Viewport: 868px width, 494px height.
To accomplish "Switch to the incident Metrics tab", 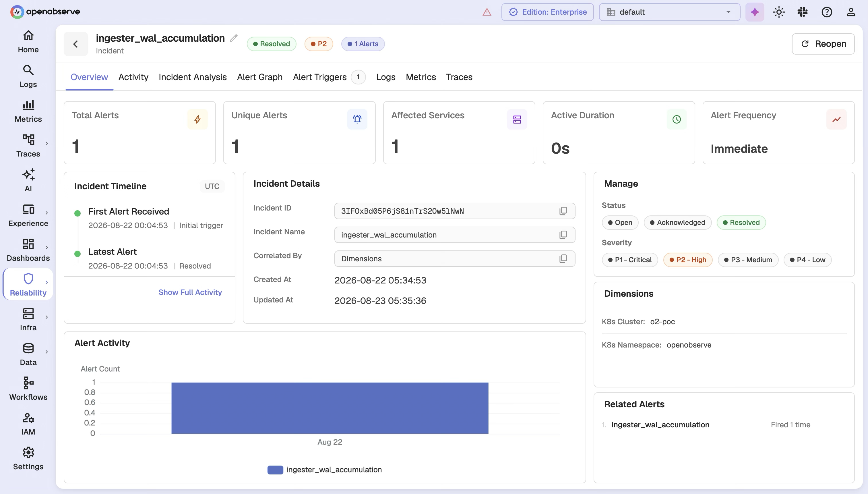I will (421, 77).
